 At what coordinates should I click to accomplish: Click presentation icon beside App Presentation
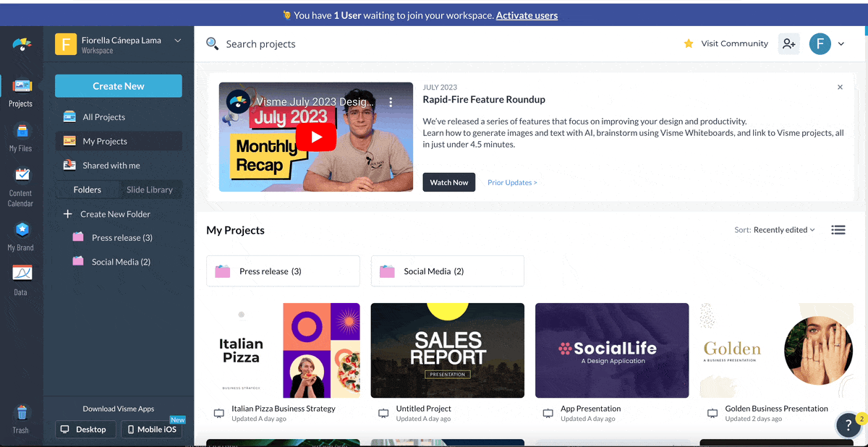point(548,414)
